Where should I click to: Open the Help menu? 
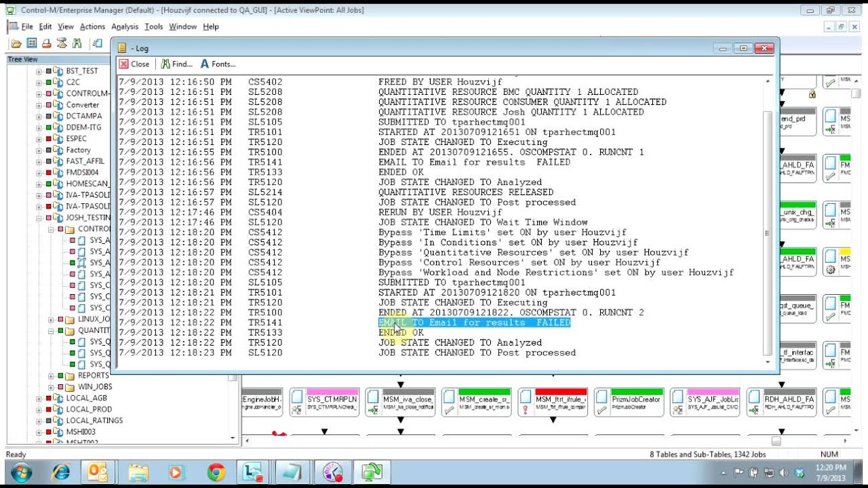click(x=211, y=26)
